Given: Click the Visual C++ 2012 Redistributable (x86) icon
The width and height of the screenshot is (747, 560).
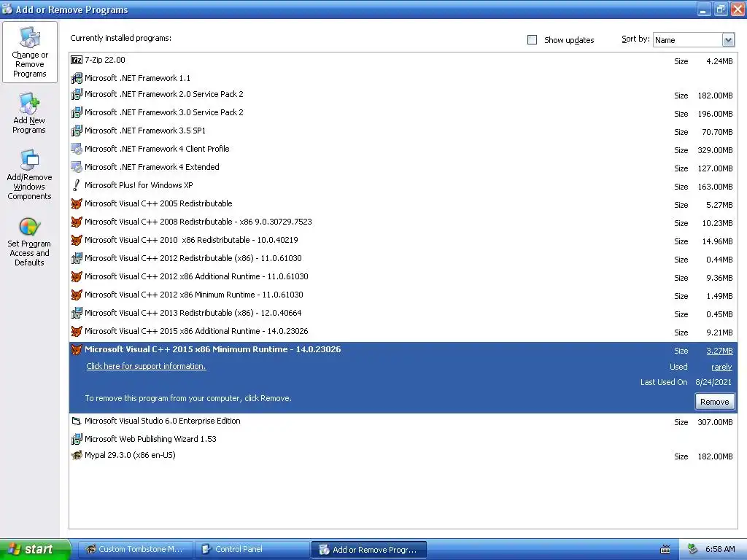Looking at the screenshot, I should pos(76,259).
